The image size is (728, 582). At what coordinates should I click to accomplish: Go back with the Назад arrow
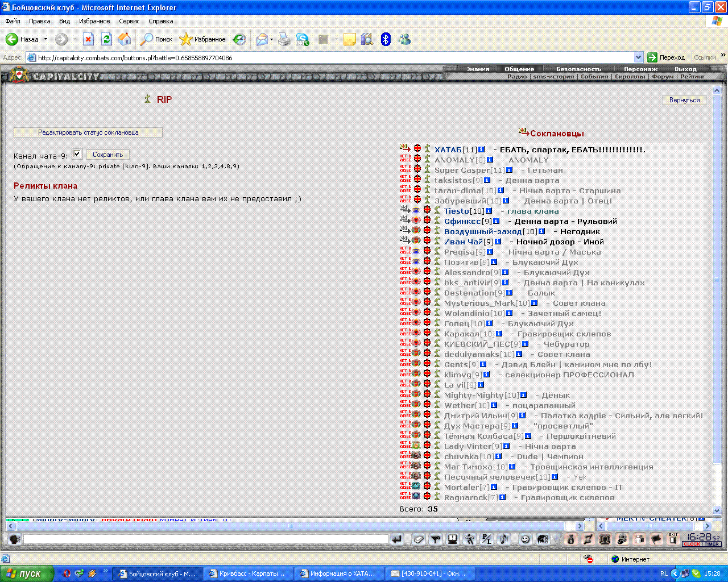point(22,39)
